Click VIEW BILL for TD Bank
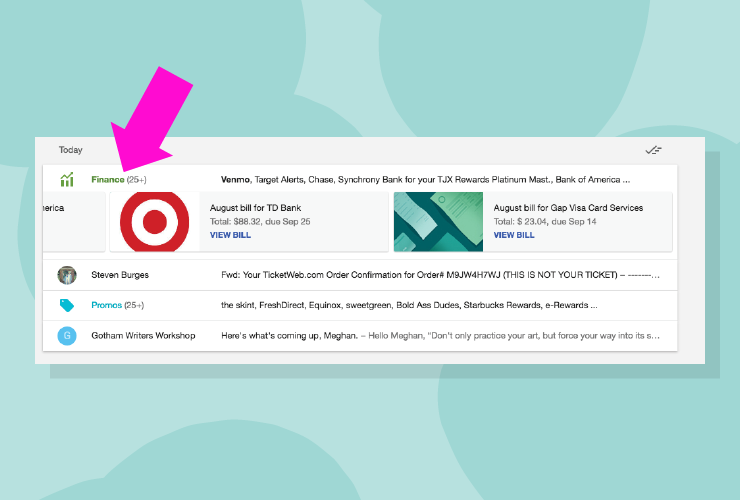The image size is (740, 500). (230, 235)
